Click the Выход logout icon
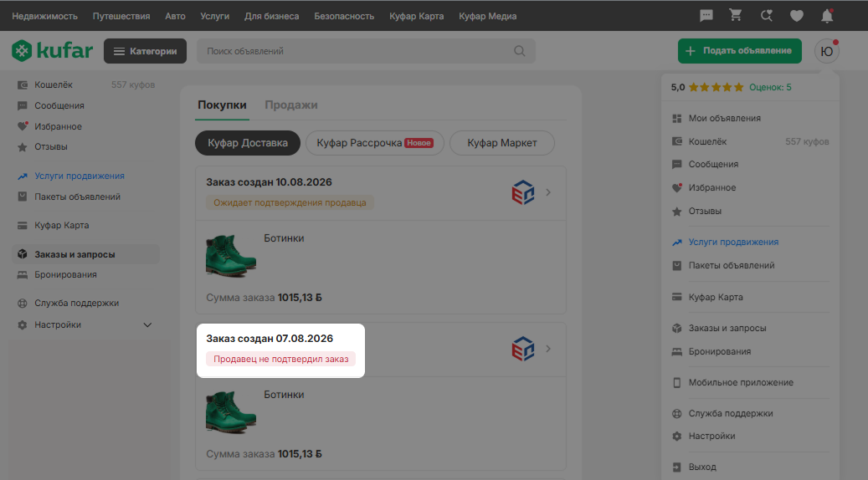The image size is (868, 480). 676,467
